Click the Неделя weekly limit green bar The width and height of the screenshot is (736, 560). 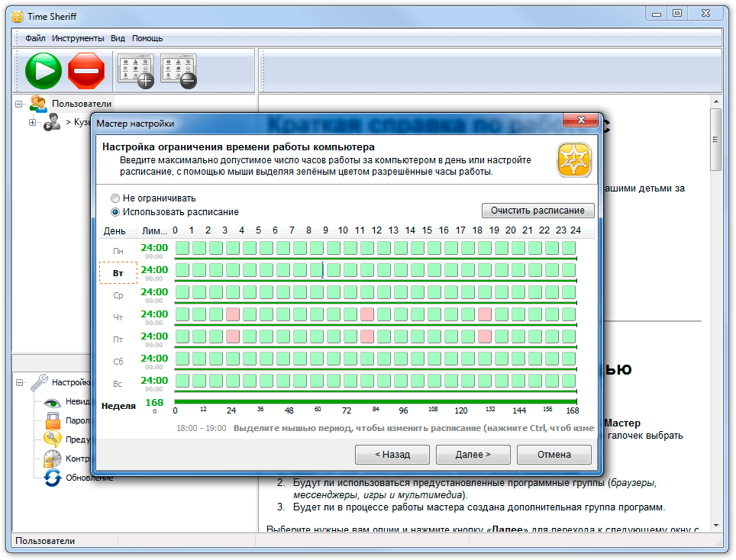click(376, 401)
